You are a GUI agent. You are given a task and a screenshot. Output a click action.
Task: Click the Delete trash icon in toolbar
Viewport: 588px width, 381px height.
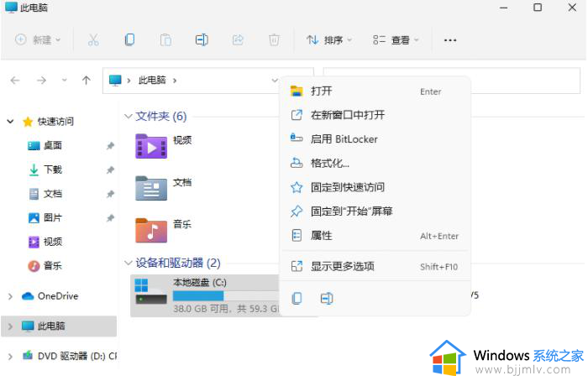274,39
